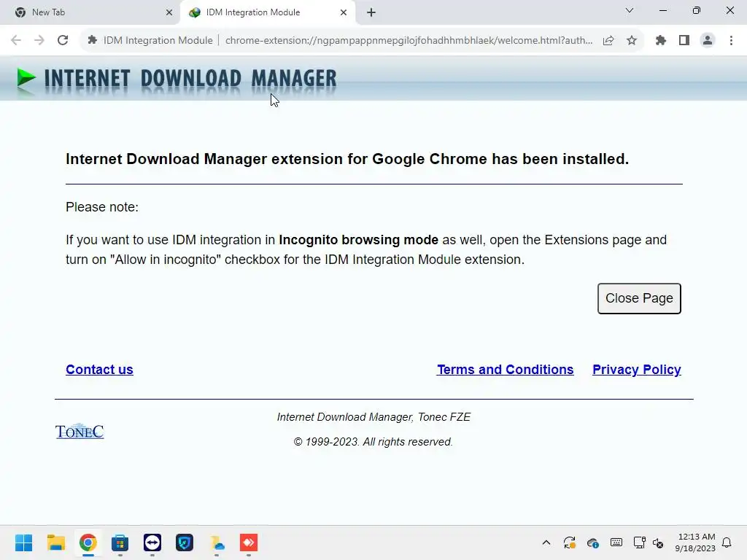The height and width of the screenshot is (560, 747).
Task: Switch to the New Tab tab
Action: coord(90,12)
